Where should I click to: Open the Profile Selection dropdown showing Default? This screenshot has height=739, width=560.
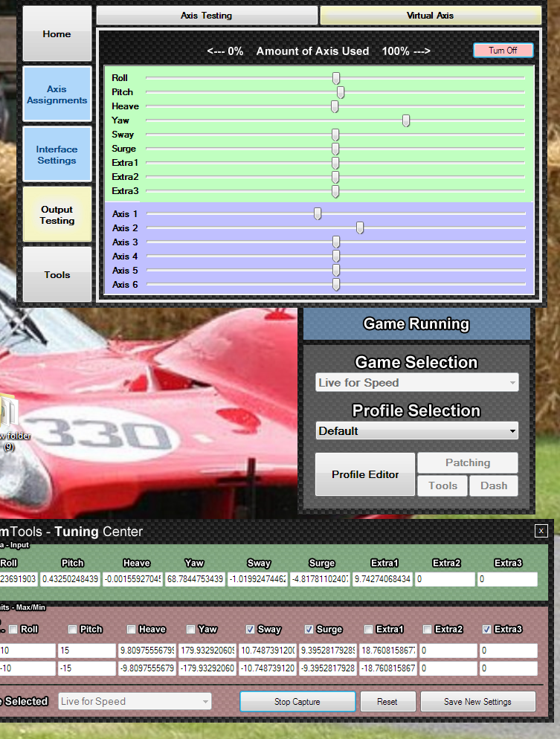pos(416,431)
